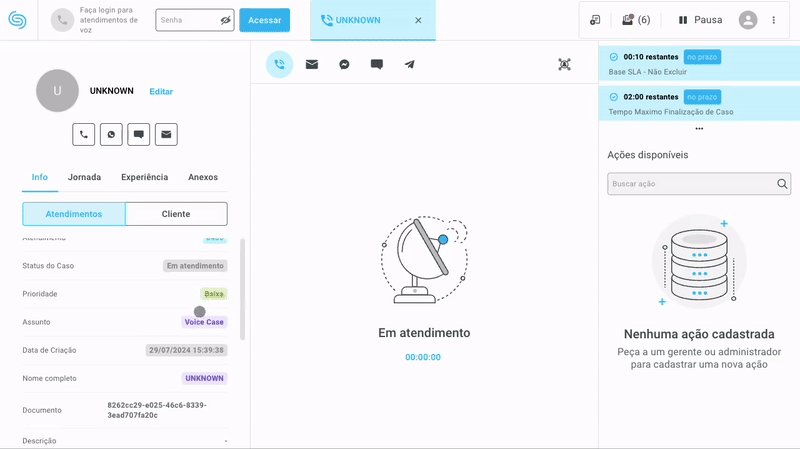Screen dimensions: 800x449
Task: Click the WhatsApp contact button under UNKNOWN
Action: (111, 134)
